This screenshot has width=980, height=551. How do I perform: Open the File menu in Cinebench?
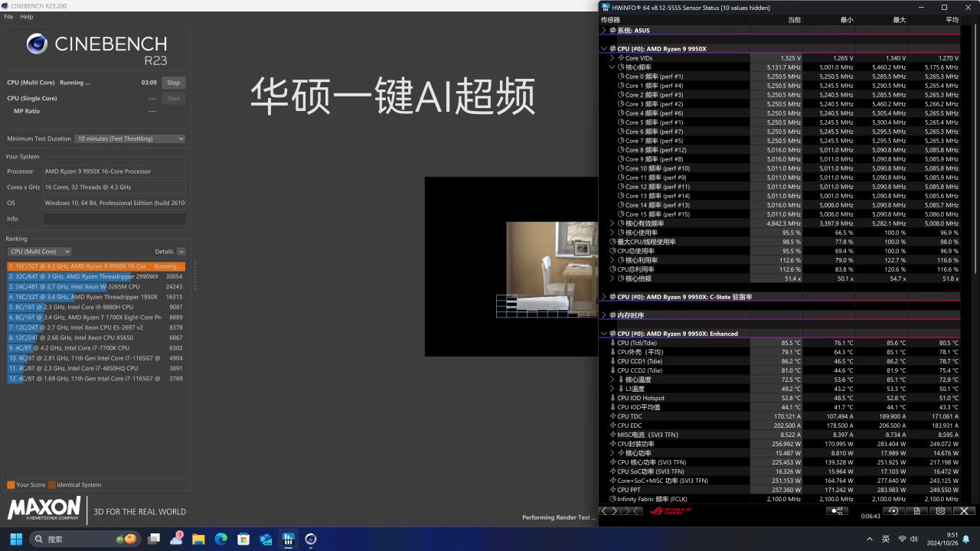(x=9, y=17)
